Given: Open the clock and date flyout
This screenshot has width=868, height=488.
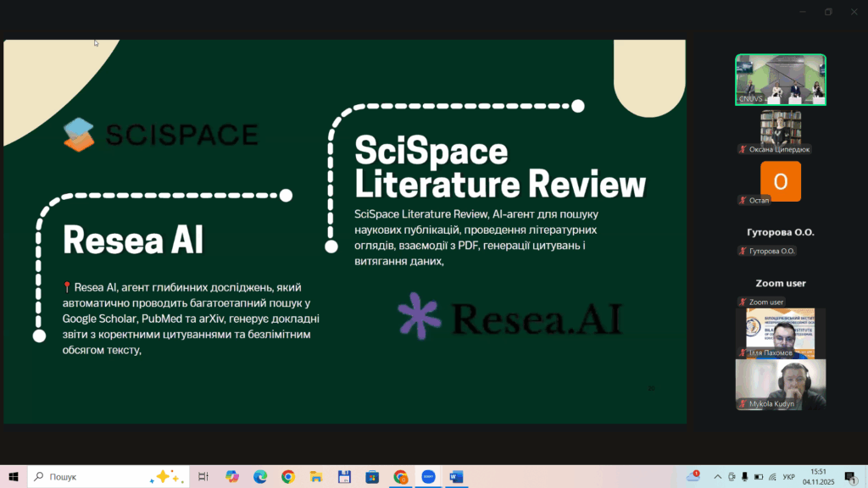Looking at the screenshot, I should 818,476.
